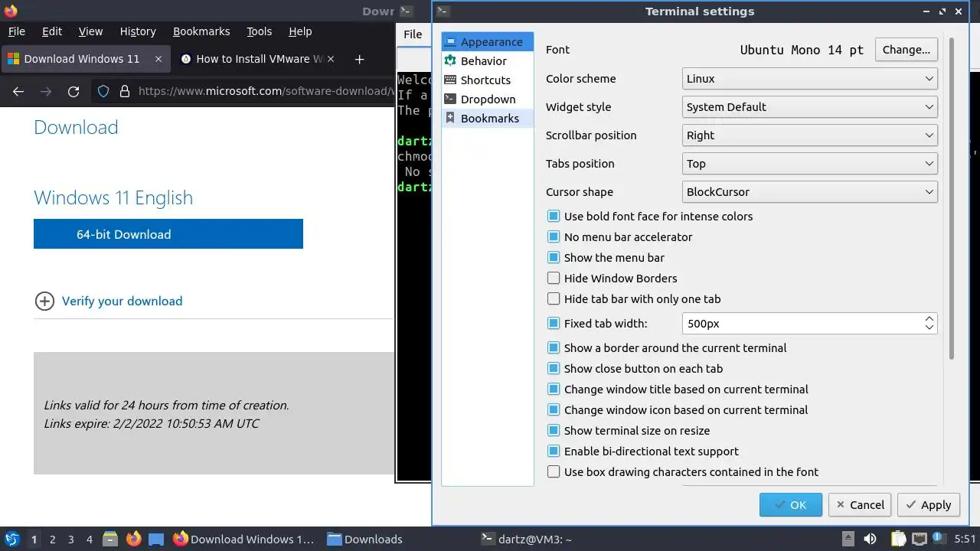The image size is (980, 551).
Task: Open the Tabs position dropdown
Action: click(809, 164)
